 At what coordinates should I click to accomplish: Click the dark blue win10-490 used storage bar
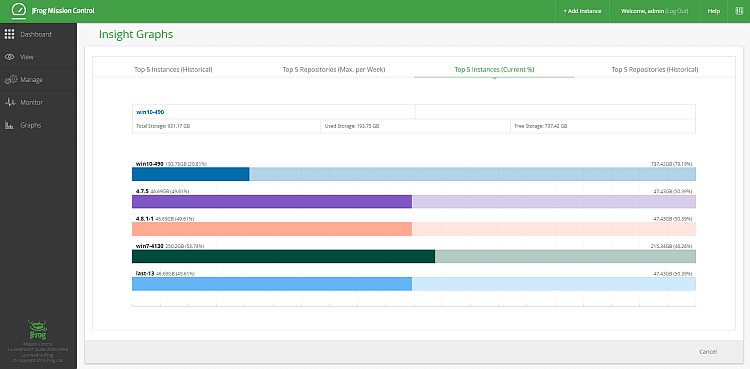pyautogui.click(x=191, y=174)
